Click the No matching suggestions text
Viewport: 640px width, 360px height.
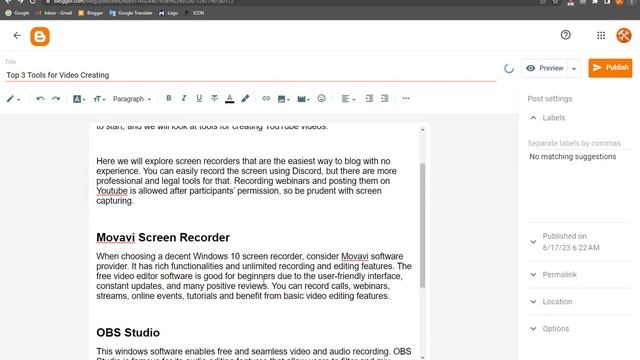(x=572, y=157)
